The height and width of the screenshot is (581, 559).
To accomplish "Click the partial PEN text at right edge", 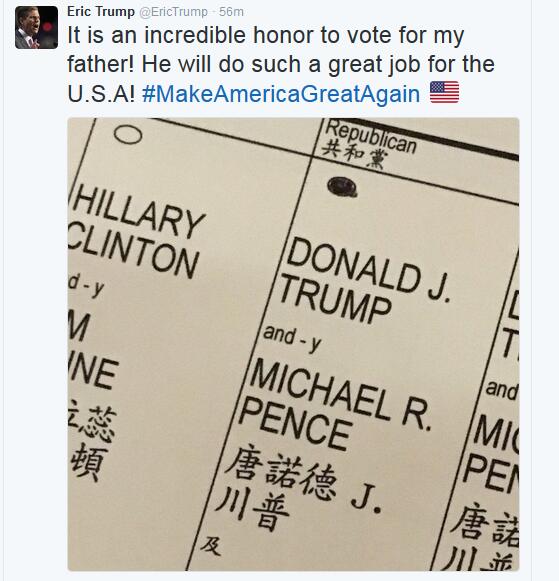I will pos(490,473).
